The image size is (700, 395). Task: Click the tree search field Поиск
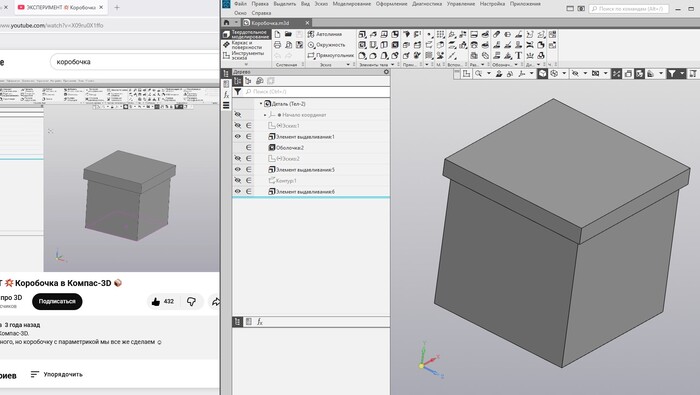[316, 91]
